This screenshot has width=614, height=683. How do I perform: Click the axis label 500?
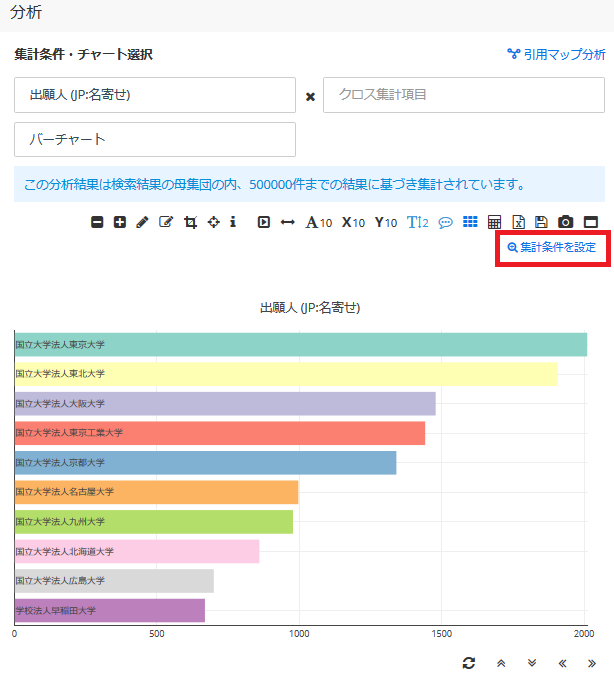tap(157, 634)
